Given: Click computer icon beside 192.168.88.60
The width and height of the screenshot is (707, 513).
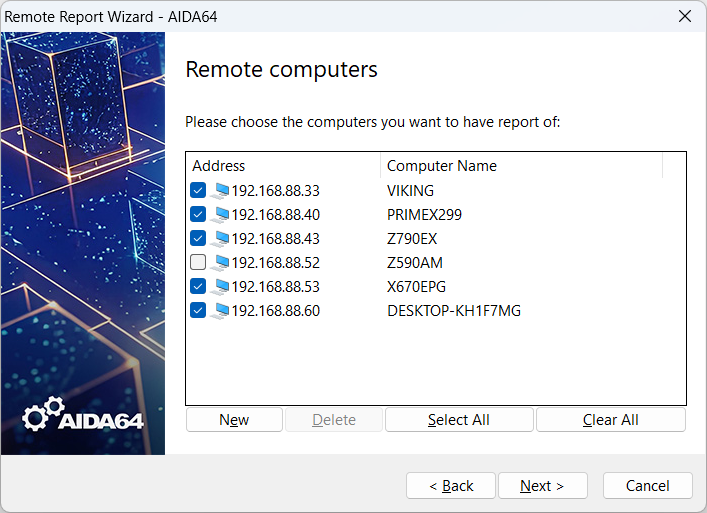Looking at the screenshot, I should (x=220, y=310).
